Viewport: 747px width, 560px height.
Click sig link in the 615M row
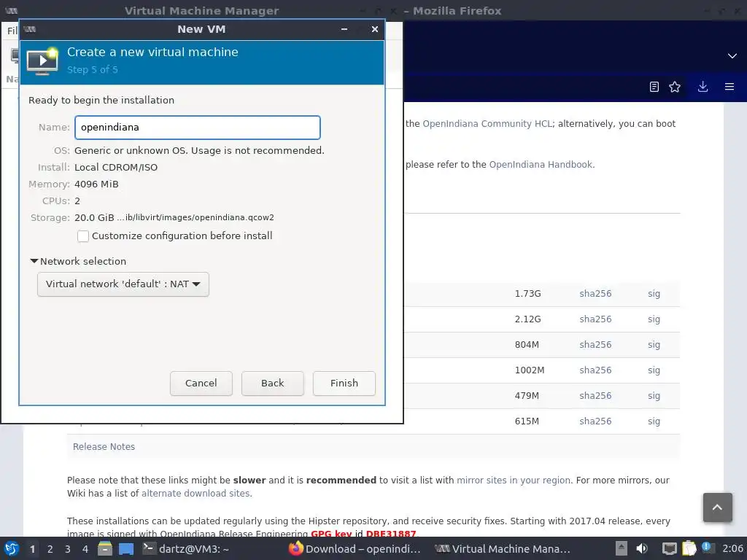(x=654, y=421)
